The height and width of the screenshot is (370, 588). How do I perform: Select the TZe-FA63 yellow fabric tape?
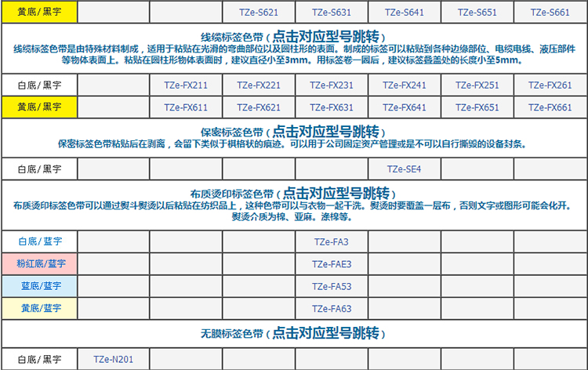point(332,309)
